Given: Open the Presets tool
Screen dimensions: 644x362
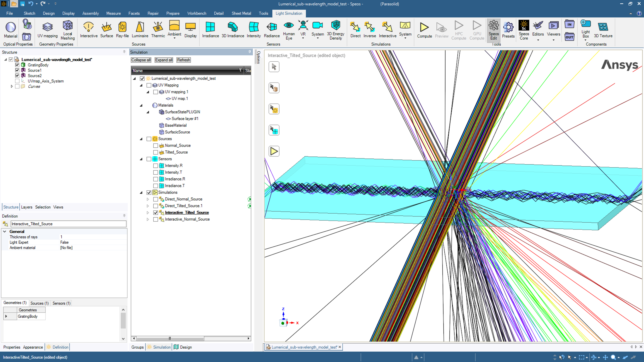Looking at the screenshot, I should (508, 30).
